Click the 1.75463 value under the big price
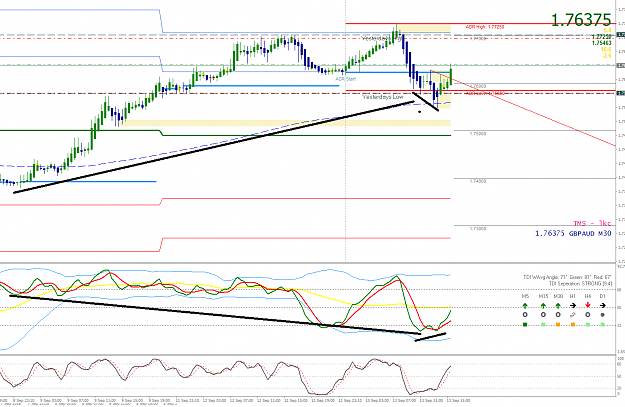Screen dimensions: 625x407 [601, 43]
